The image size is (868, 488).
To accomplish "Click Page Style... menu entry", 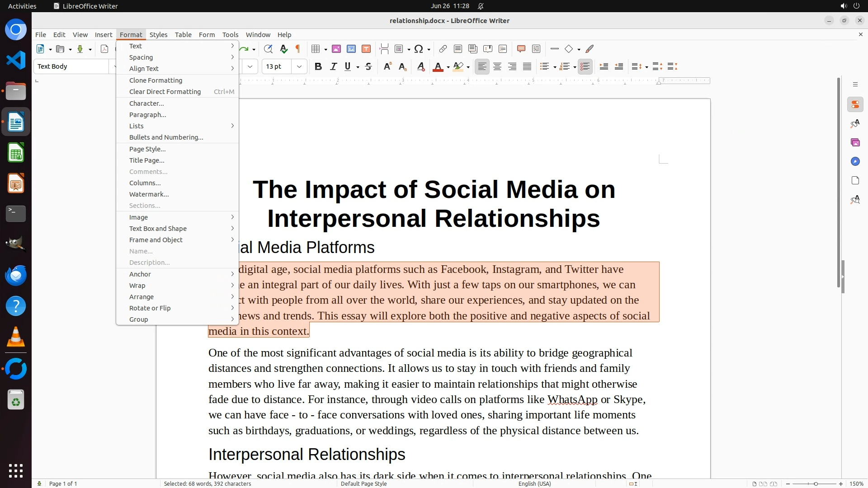I will [147, 149].
